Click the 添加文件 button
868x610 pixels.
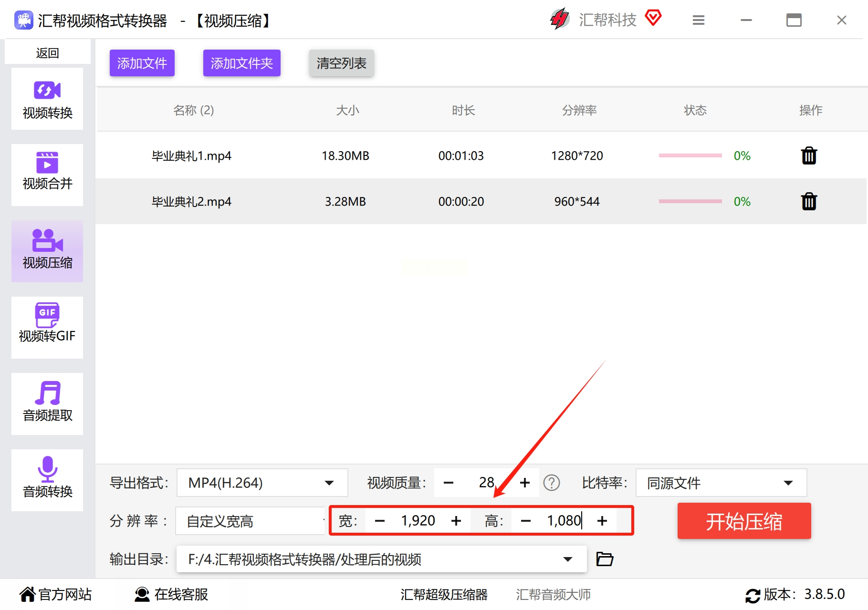tap(142, 63)
